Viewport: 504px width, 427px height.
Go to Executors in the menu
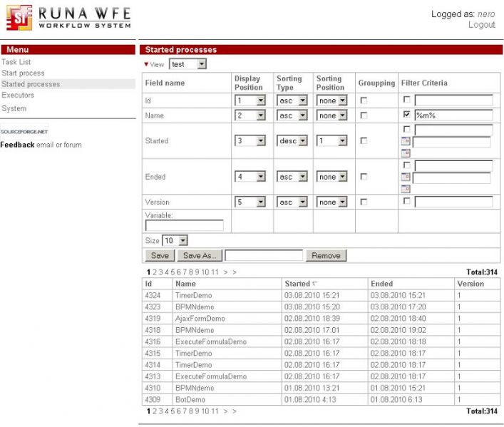click(x=18, y=95)
